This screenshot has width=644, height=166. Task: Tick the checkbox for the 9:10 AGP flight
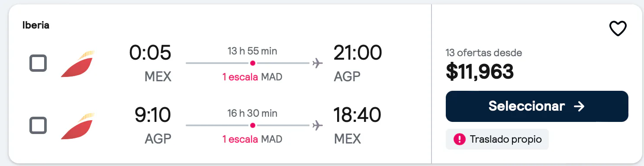[x=38, y=126]
